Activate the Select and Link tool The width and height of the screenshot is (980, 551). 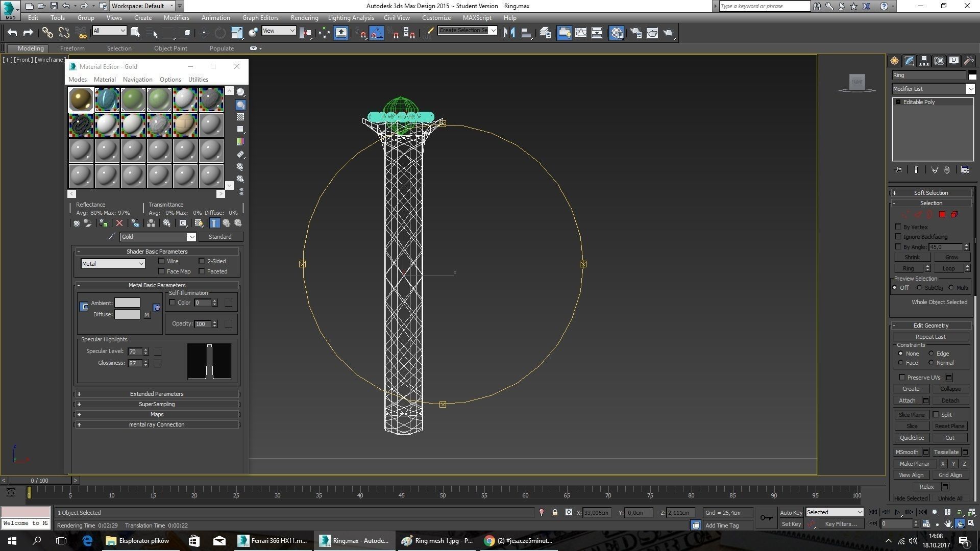tap(47, 33)
